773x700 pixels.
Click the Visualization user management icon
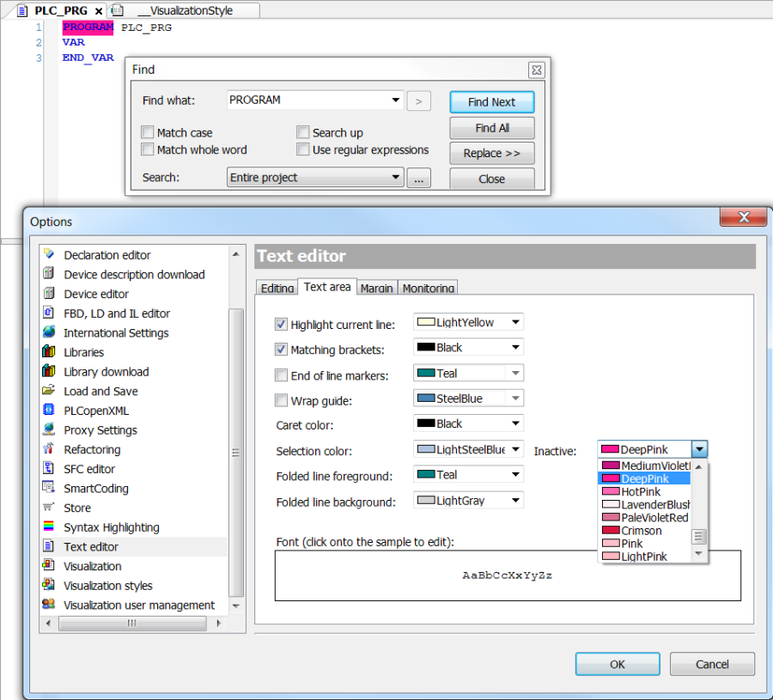point(49,605)
